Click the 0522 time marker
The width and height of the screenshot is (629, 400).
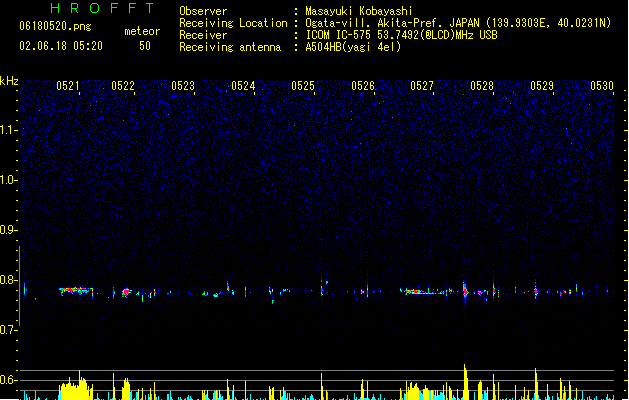tap(123, 86)
